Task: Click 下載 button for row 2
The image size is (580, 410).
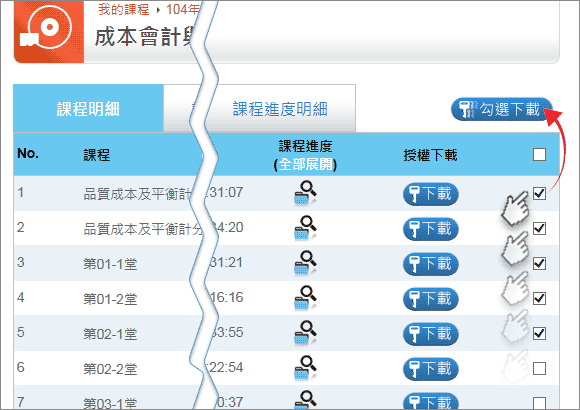Action: [431, 229]
